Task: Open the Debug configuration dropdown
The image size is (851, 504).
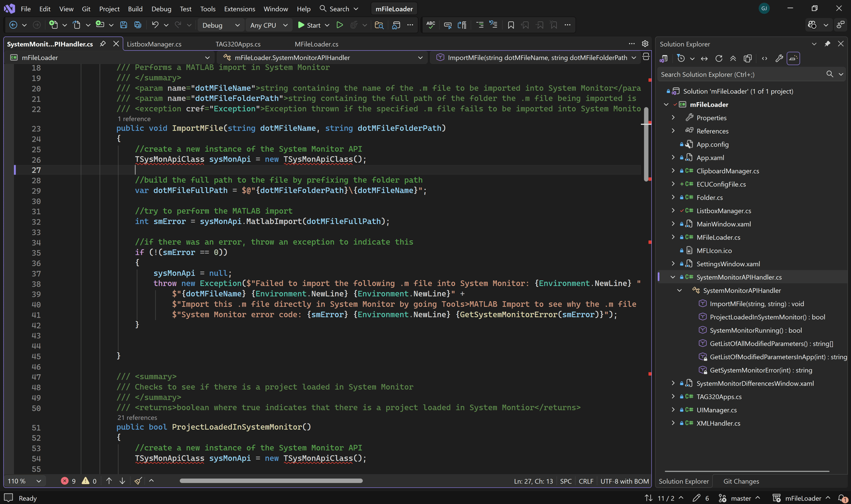Action: click(x=221, y=25)
